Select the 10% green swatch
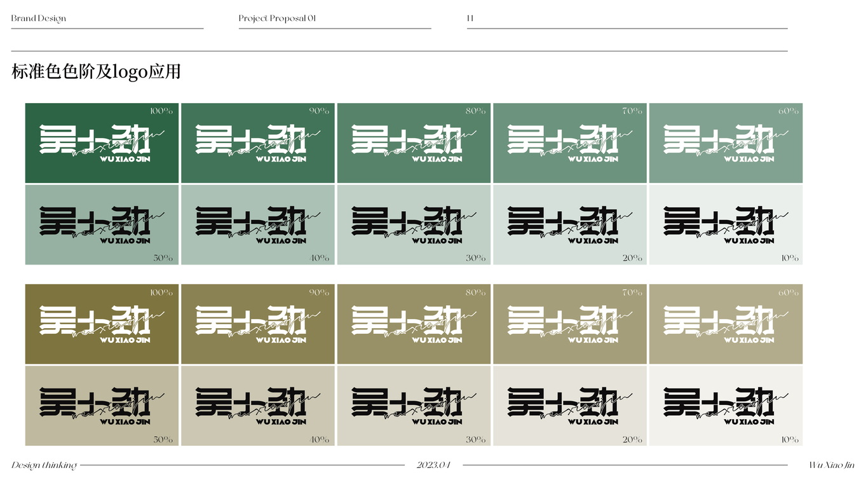Screen dimensions: 868x489 (x=726, y=224)
